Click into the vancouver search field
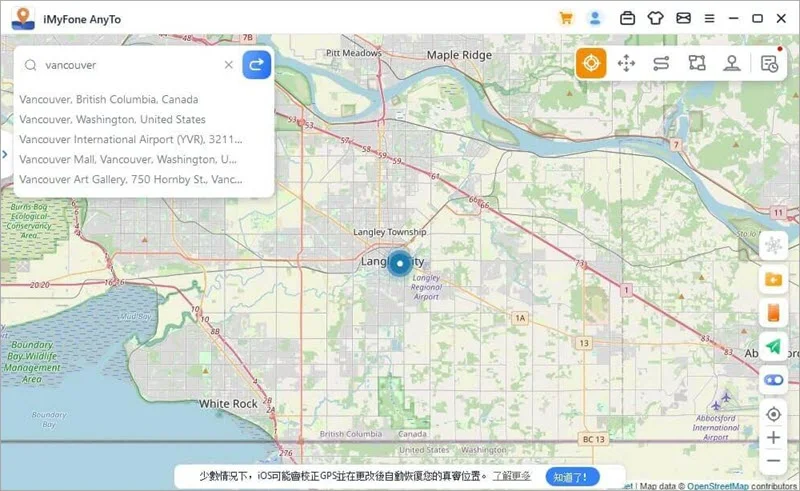The width and height of the screenshot is (800, 491). [130, 65]
